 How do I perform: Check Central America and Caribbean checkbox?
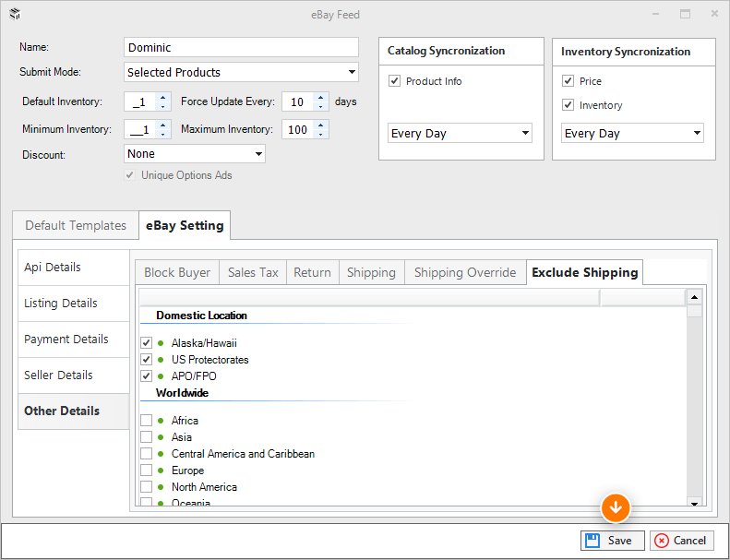[x=146, y=454]
